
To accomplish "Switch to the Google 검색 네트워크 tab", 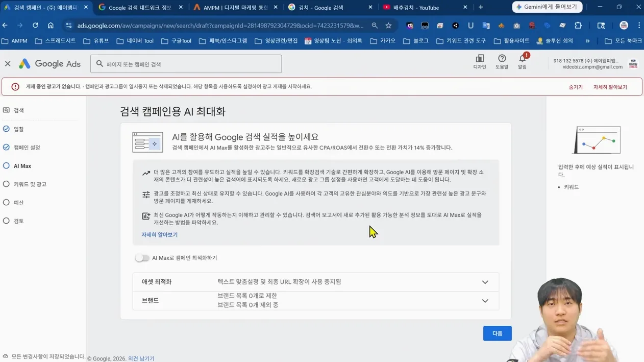I will click(140, 8).
